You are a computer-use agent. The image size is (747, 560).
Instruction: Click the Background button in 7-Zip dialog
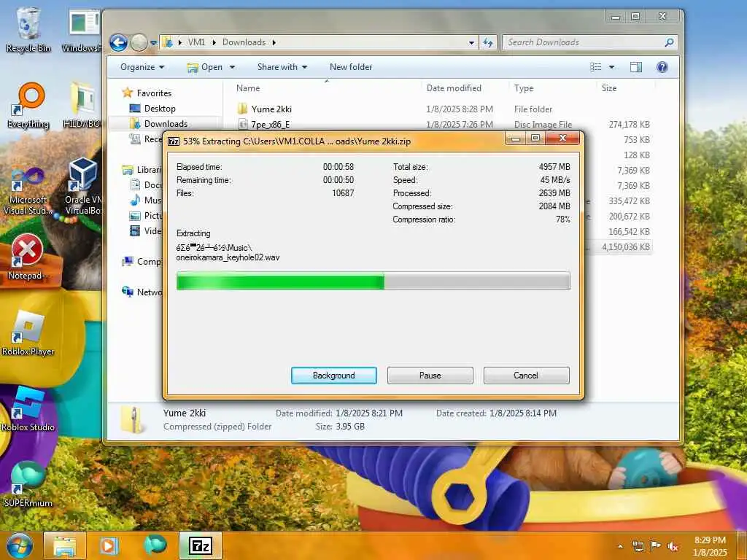tap(333, 376)
